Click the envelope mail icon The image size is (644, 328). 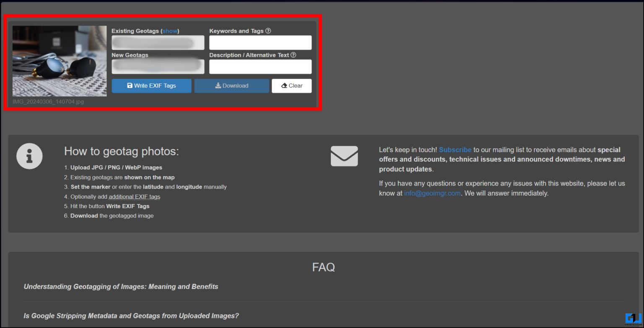pos(344,156)
